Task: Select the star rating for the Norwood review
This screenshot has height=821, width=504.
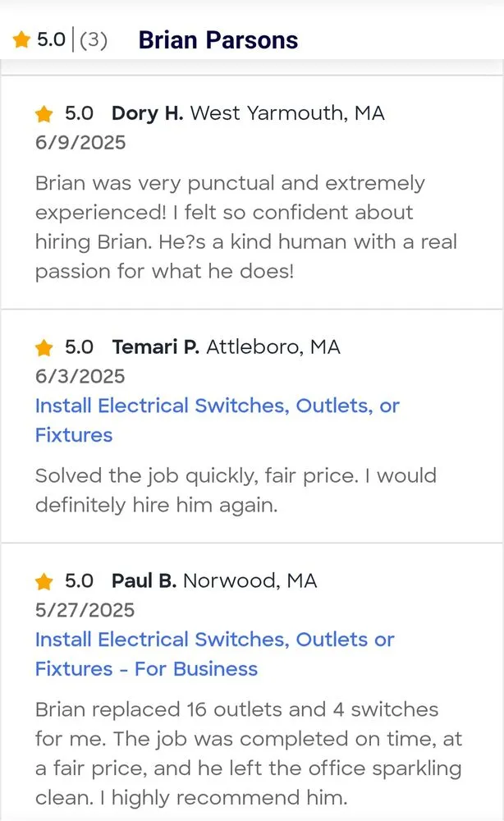Action: (x=44, y=581)
